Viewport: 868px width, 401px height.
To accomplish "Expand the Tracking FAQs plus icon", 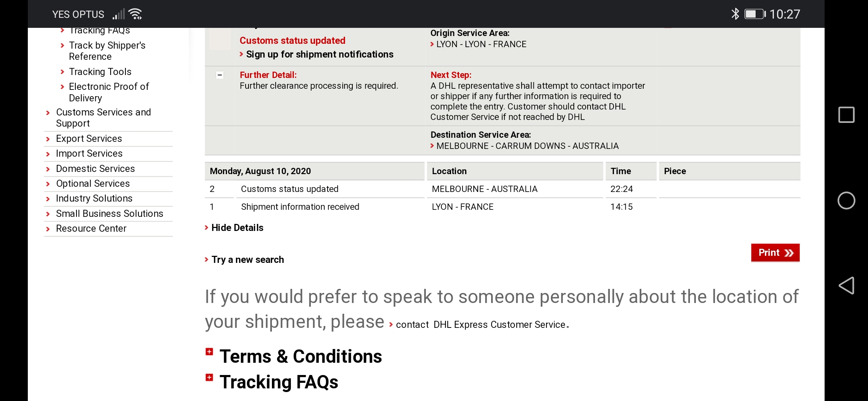I will tap(210, 378).
